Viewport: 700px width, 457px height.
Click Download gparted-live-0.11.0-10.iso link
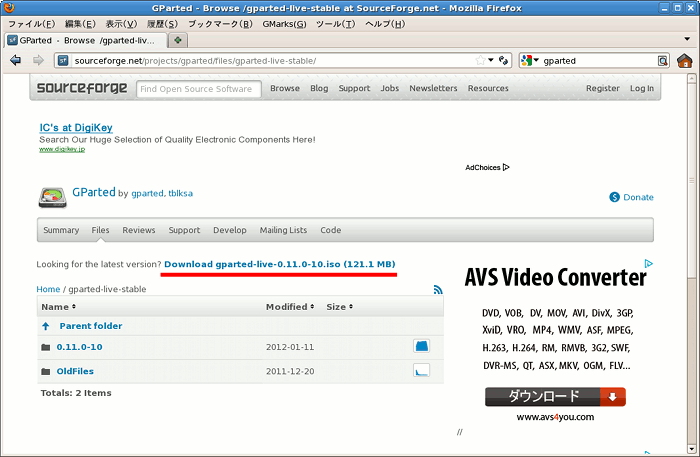click(280, 263)
